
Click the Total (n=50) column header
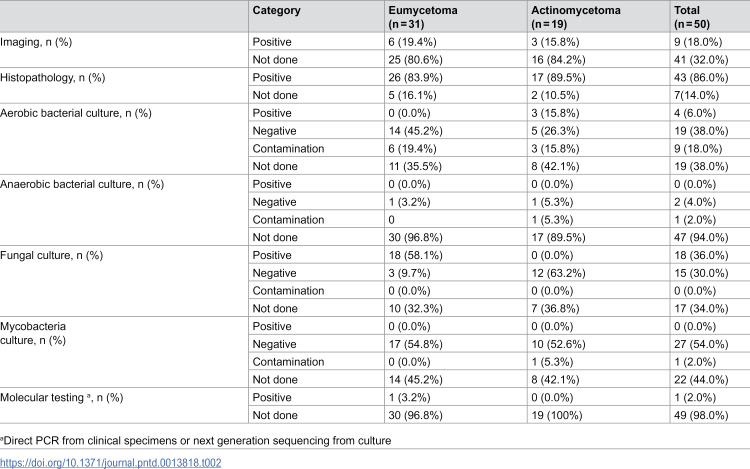[692, 17]
